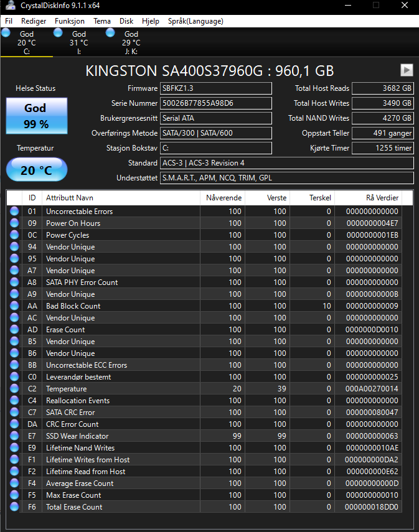Click the Verste column header
419x532 pixels.
pyautogui.click(x=267, y=198)
